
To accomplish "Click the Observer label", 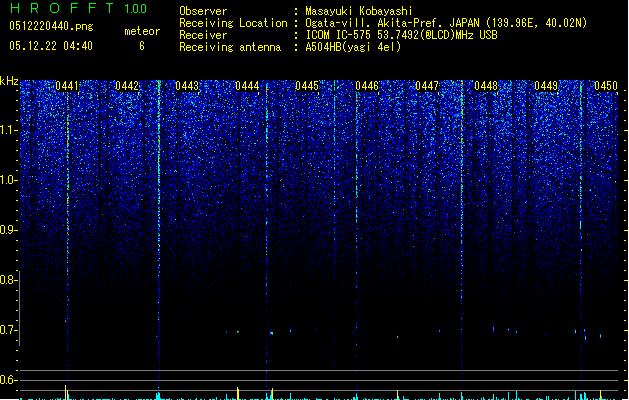I will [x=203, y=11].
